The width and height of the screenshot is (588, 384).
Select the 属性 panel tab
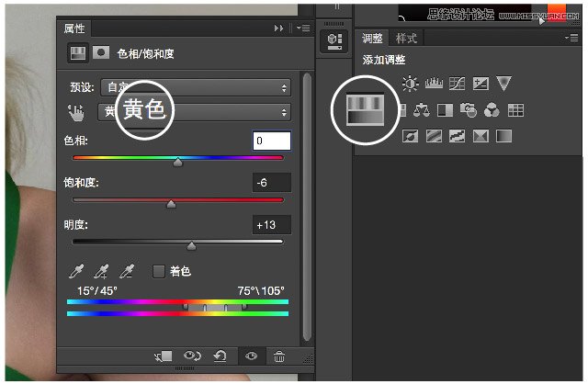(x=74, y=28)
